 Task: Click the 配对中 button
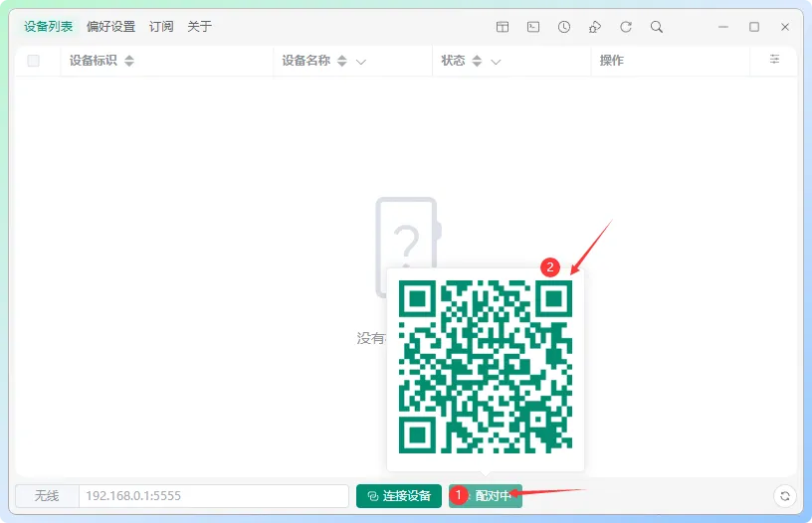point(486,496)
